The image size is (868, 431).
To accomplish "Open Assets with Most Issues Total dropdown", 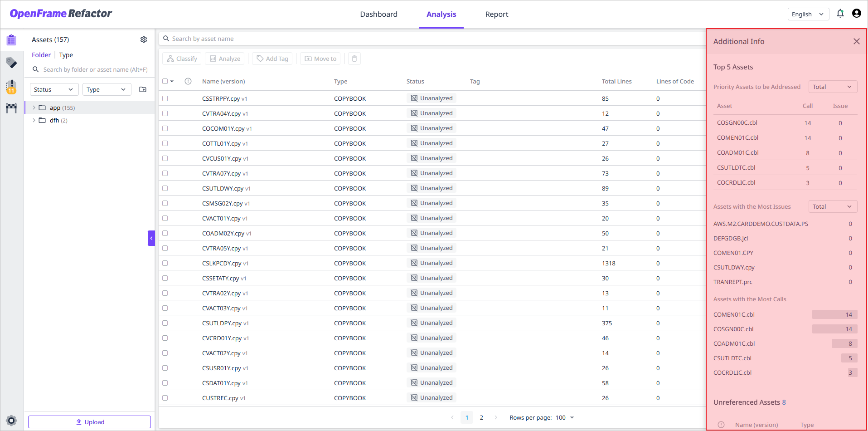I will tap(833, 206).
